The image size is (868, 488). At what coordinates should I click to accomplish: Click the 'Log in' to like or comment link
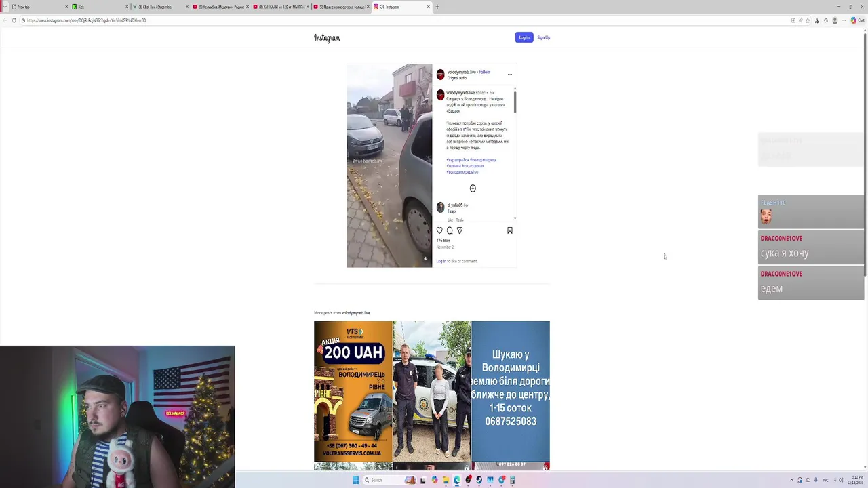pos(441,261)
